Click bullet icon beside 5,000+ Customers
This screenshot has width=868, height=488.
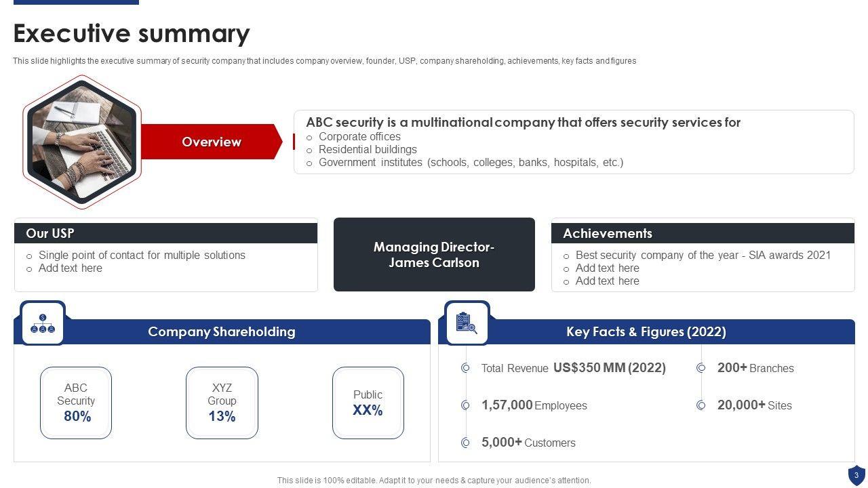(466, 443)
